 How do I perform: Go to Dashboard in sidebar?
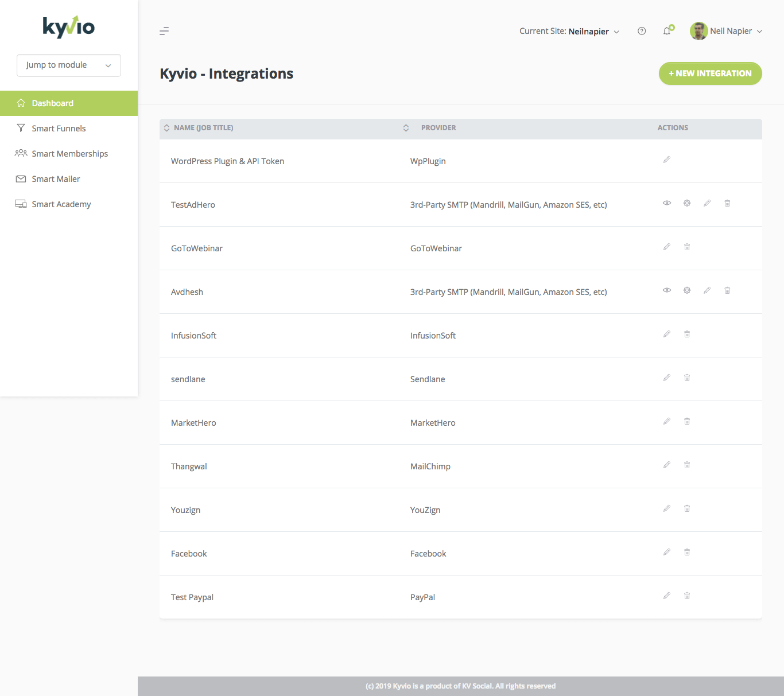tap(69, 103)
